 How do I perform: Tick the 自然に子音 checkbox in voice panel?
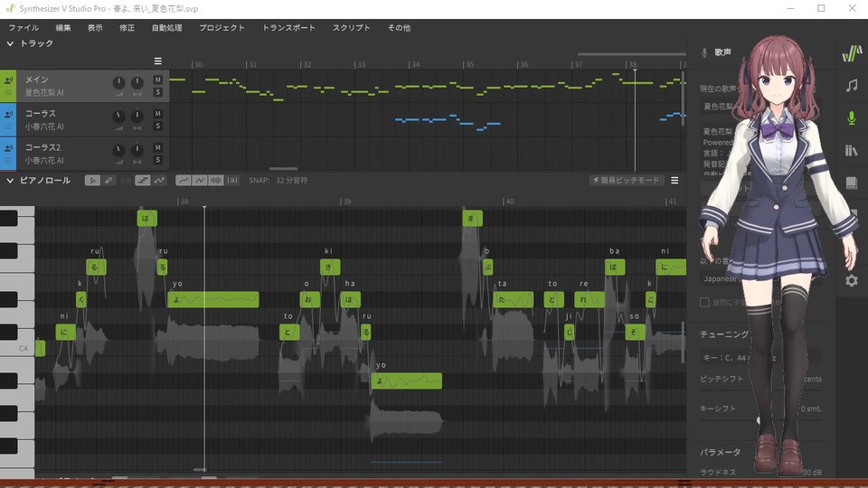click(x=704, y=302)
